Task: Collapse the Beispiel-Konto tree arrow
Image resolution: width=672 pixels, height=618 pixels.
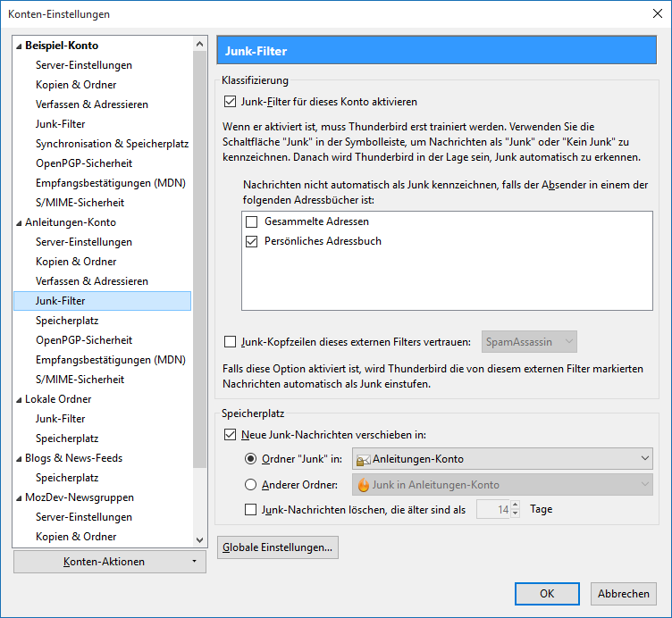Action: click(19, 46)
